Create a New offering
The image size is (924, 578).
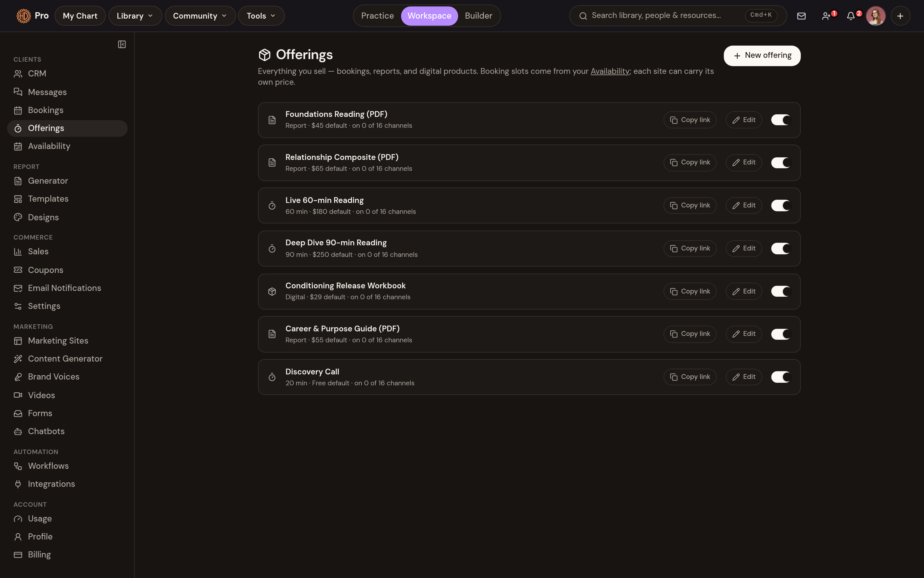point(762,56)
